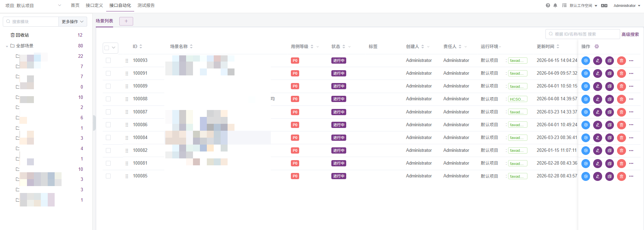Image resolution: width=644 pixels, height=230 pixels.
Task: Switch language with the translate icon
Action: pos(604,6)
